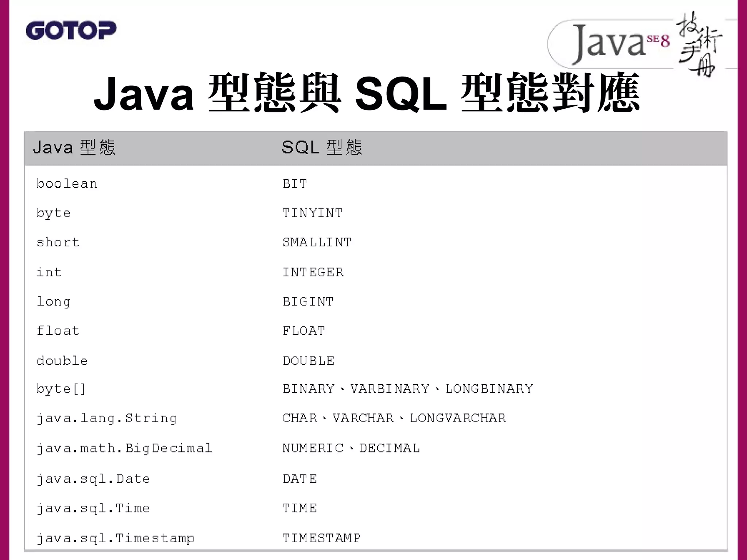The image size is (747, 560).
Task: Select the lowercase 'double' cell
Action: pos(62,361)
